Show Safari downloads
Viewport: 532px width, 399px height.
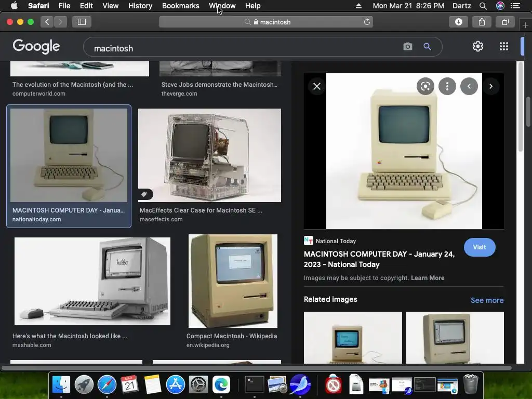[458, 22]
